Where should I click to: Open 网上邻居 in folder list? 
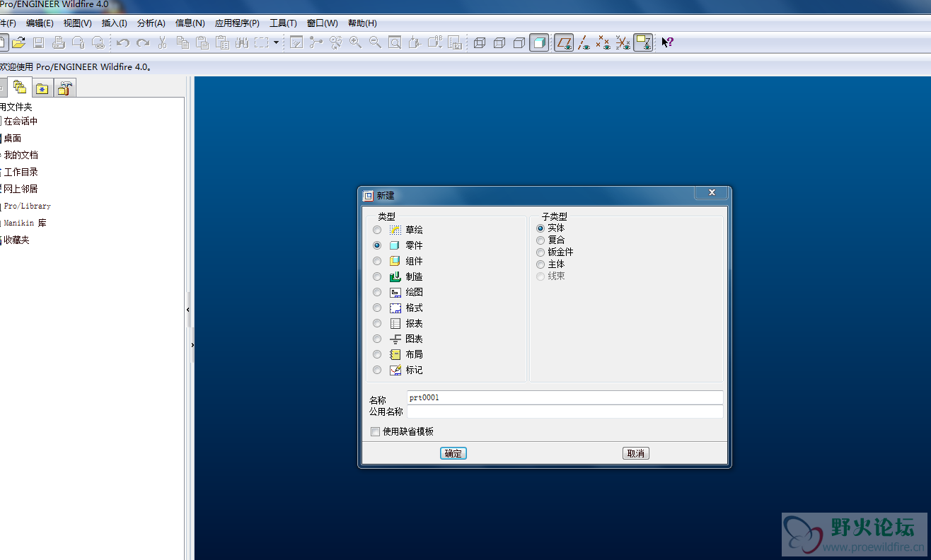(21, 189)
